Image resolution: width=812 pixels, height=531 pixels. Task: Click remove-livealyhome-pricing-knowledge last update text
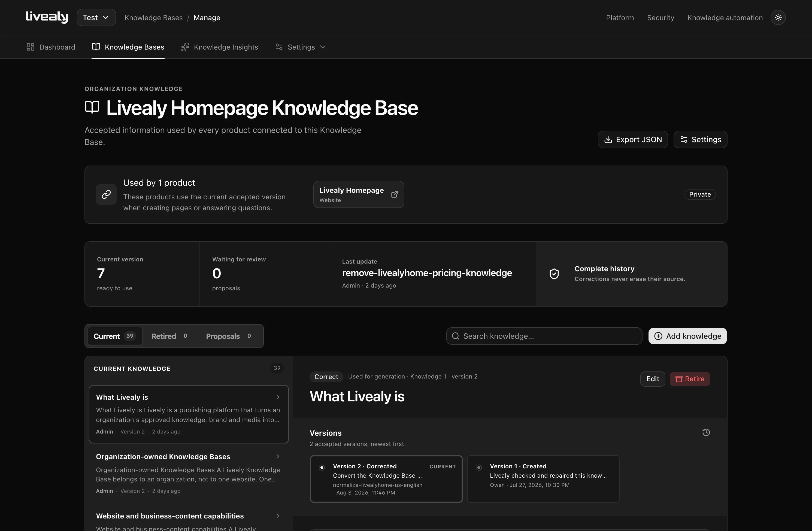click(427, 273)
